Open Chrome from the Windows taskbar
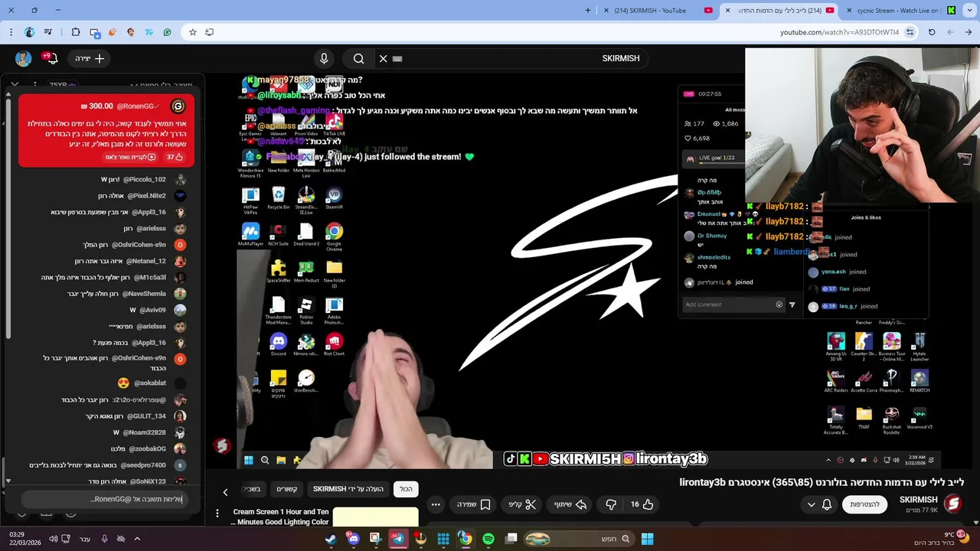The height and width of the screenshot is (551, 980). click(x=465, y=539)
